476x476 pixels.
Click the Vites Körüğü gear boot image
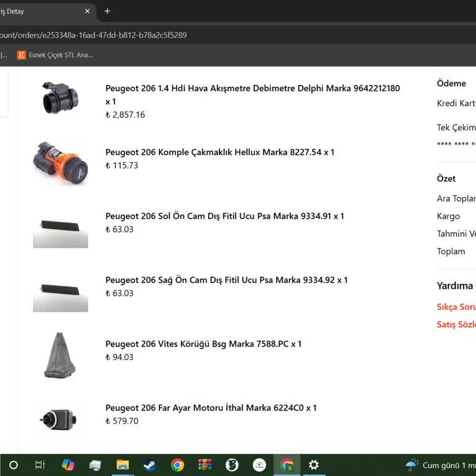point(60,355)
